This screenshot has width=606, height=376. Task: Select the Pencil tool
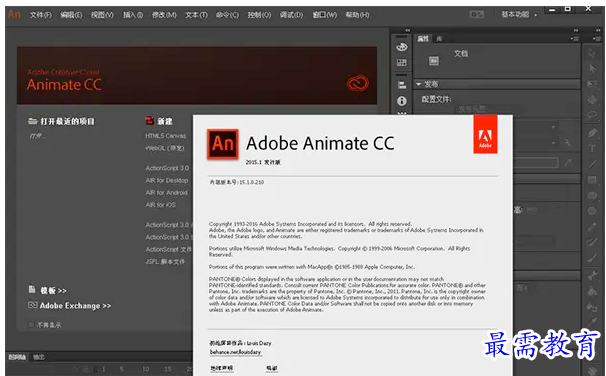592,227
